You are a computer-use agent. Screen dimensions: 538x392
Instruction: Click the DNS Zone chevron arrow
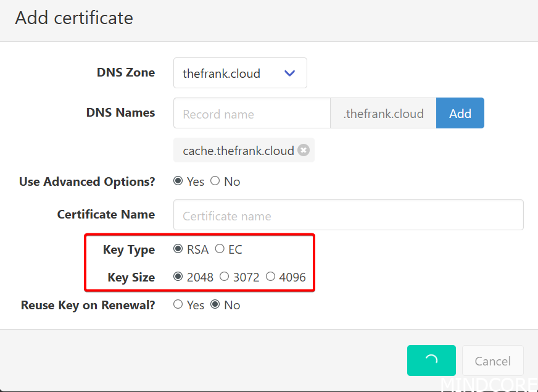[x=290, y=73]
